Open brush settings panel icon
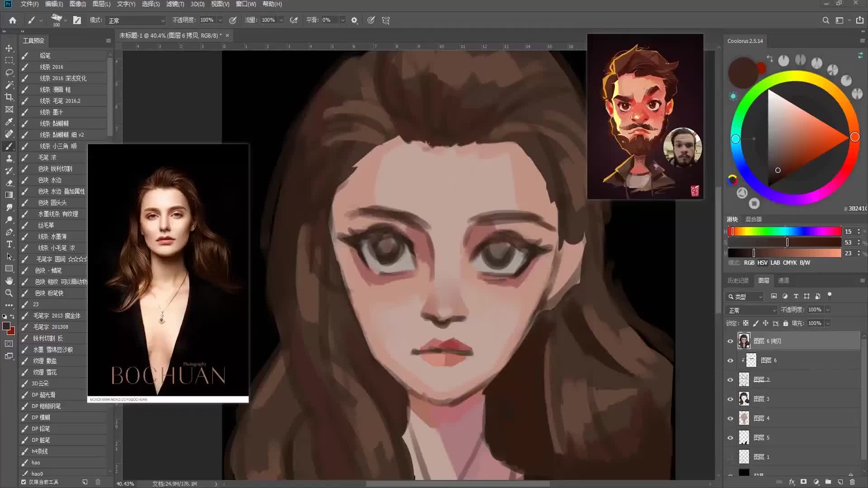The width and height of the screenshot is (868, 488). [x=77, y=20]
